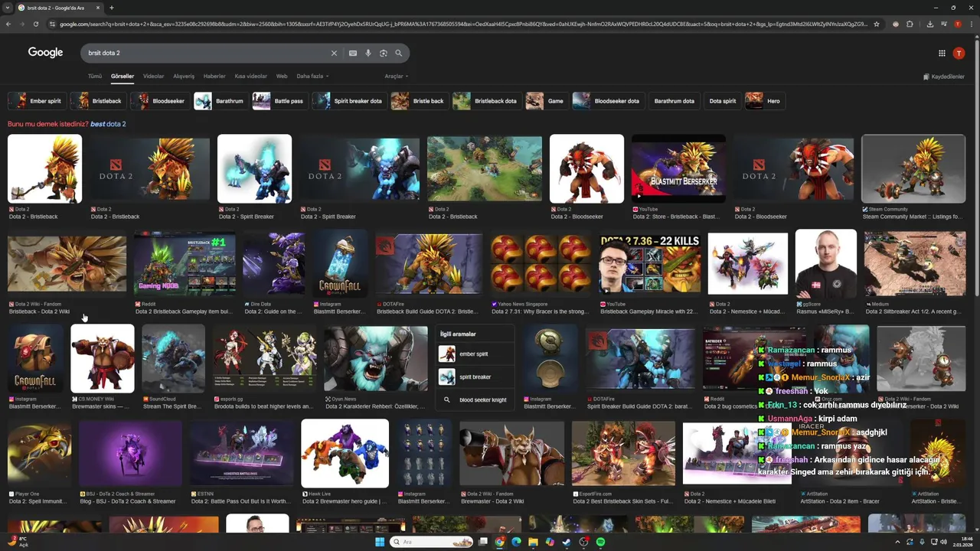Open Oyun.News Dota 2 Karakterler image
This screenshot has width=980, height=551.
click(376, 359)
